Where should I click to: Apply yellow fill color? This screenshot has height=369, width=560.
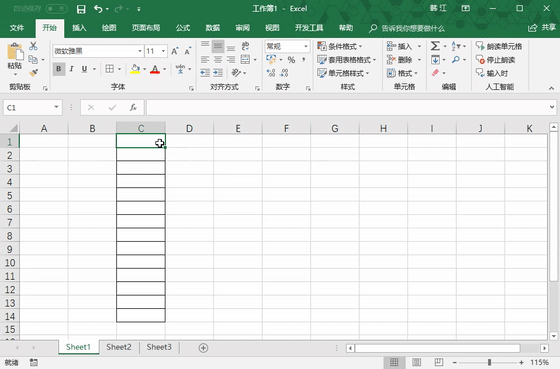[x=135, y=69]
